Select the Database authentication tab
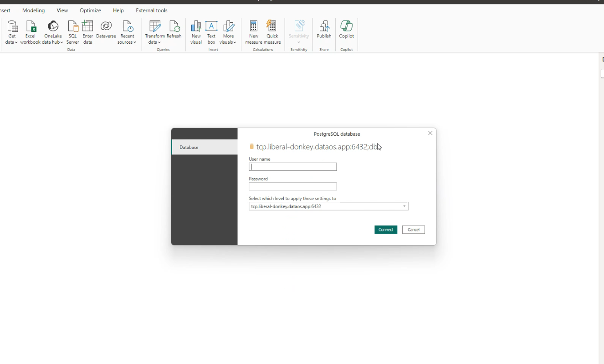Image resolution: width=604 pixels, height=364 pixels. (205, 147)
